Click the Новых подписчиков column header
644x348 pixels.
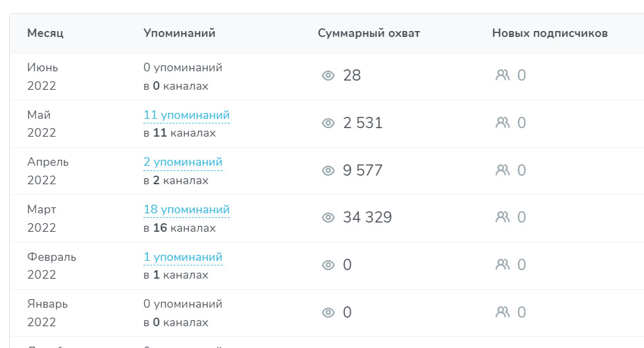(550, 33)
